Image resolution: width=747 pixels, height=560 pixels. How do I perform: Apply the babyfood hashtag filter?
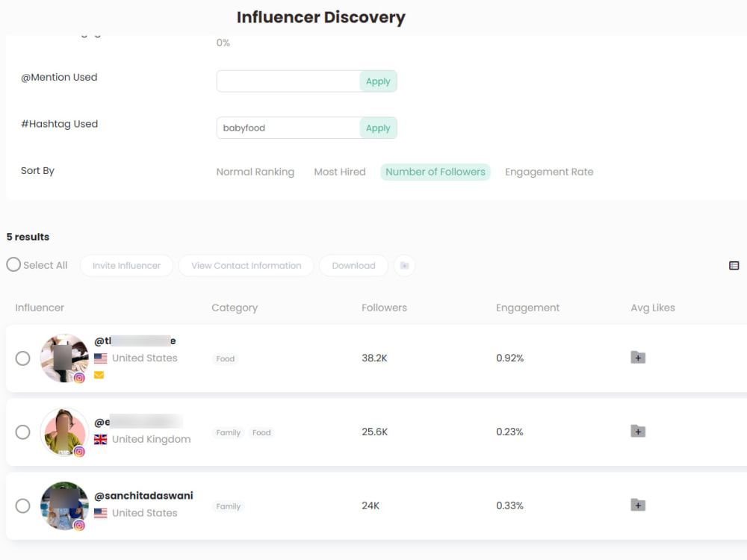(378, 128)
